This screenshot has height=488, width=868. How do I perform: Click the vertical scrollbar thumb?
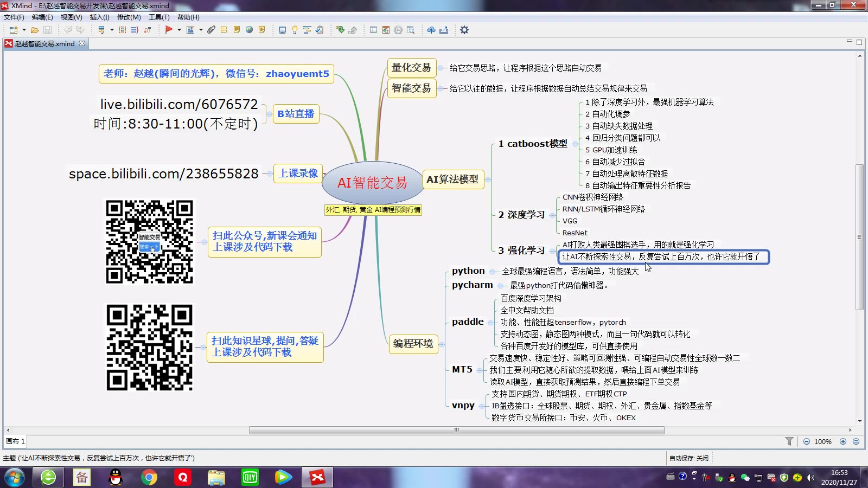(859, 236)
